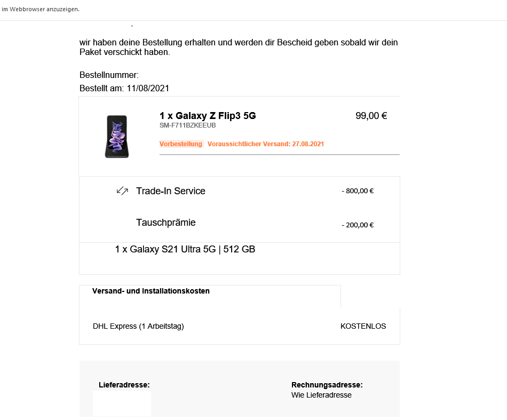Click the KOSTENLOS shipping cost text
Screen dimensions: 507x420
(363, 326)
